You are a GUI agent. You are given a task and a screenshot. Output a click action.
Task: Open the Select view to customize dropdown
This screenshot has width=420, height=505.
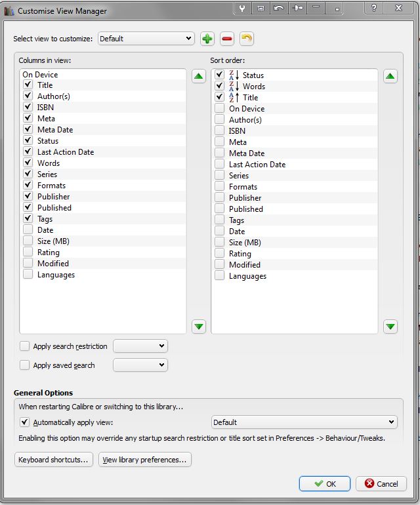(146, 39)
